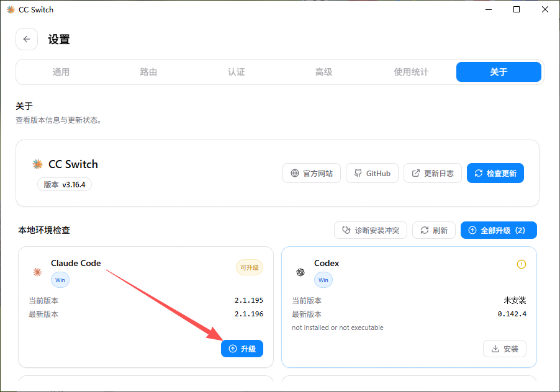Click the Win badge under Claude Code
This screenshot has height=392, width=560.
click(x=60, y=280)
